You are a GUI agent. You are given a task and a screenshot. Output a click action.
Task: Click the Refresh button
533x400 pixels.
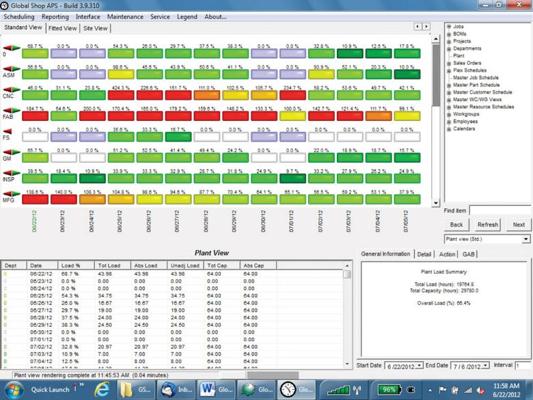[x=487, y=225]
